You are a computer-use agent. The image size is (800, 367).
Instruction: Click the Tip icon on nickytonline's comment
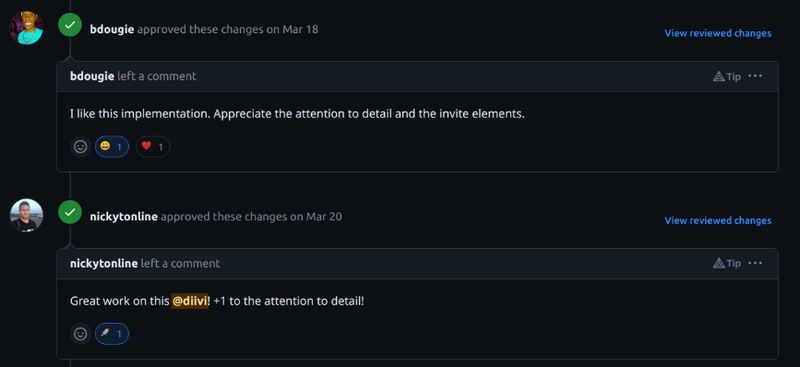click(727, 263)
